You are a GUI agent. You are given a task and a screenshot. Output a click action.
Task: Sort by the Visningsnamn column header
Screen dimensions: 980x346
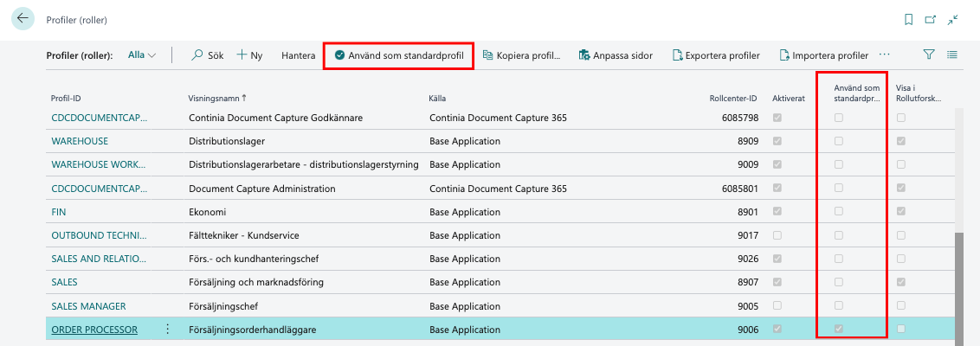(x=217, y=98)
